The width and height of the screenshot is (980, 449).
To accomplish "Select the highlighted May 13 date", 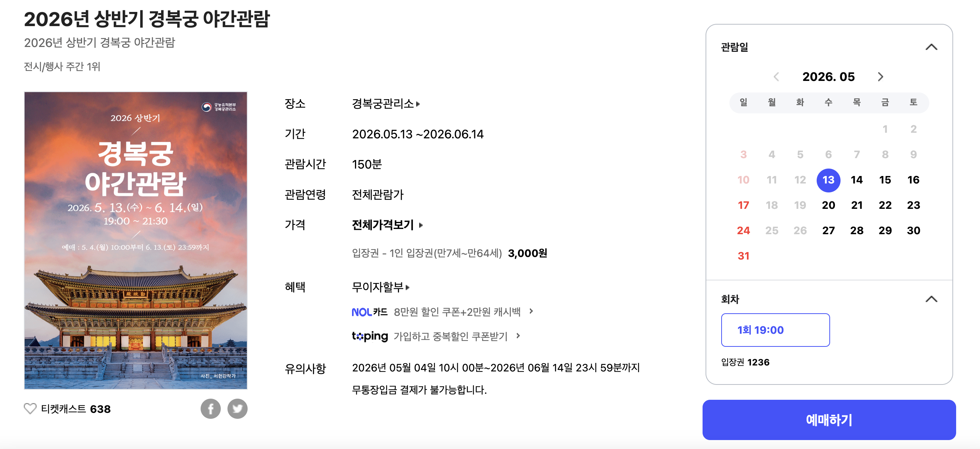I will (828, 180).
